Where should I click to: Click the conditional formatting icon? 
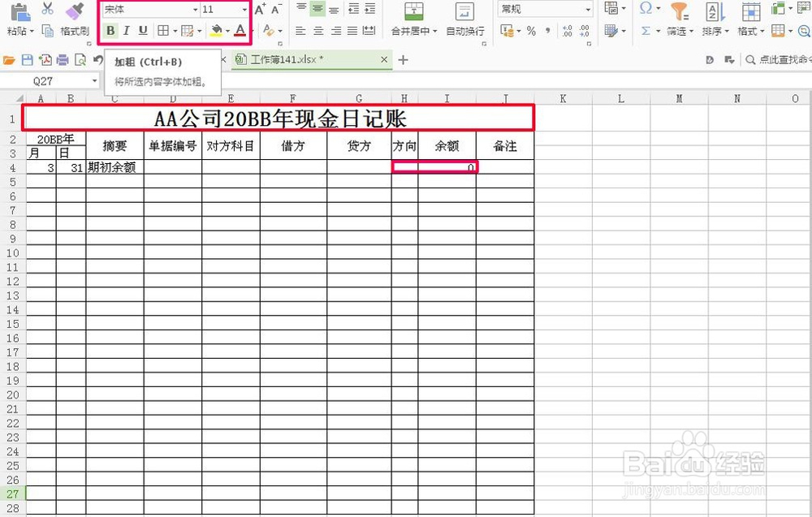pyautogui.click(x=611, y=8)
